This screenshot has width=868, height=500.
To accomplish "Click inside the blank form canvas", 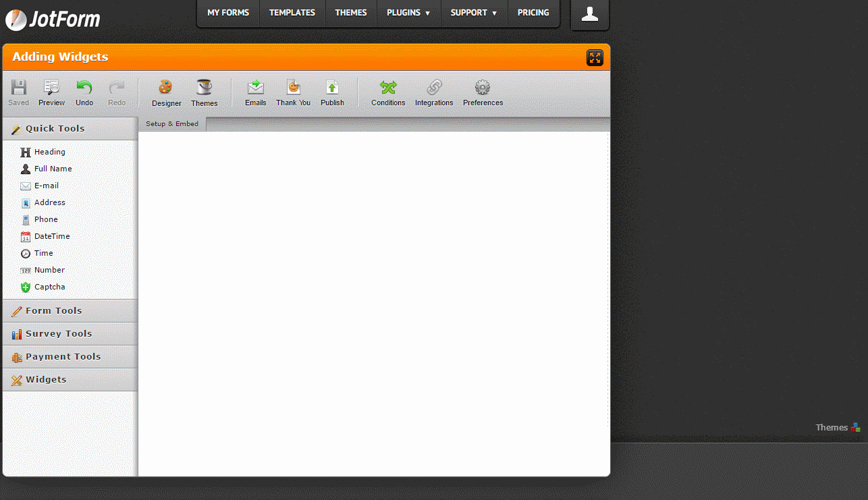I will [373, 304].
